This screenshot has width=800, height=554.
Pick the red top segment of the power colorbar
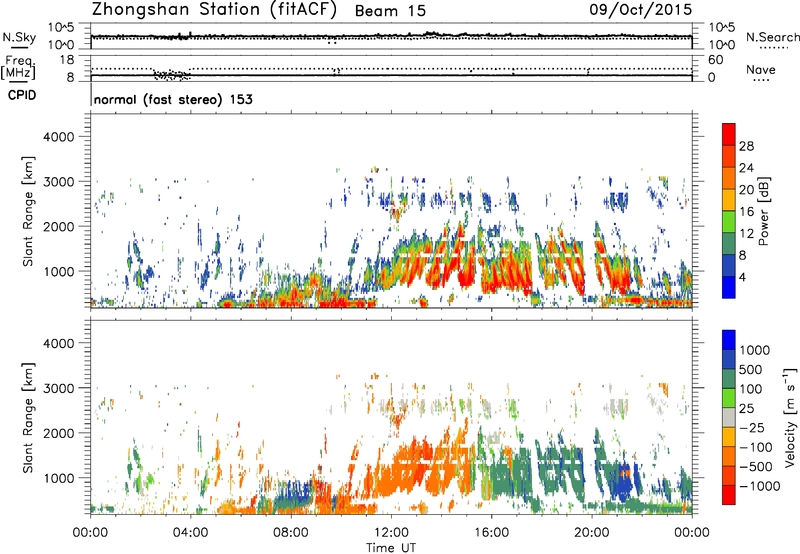[729, 135]
